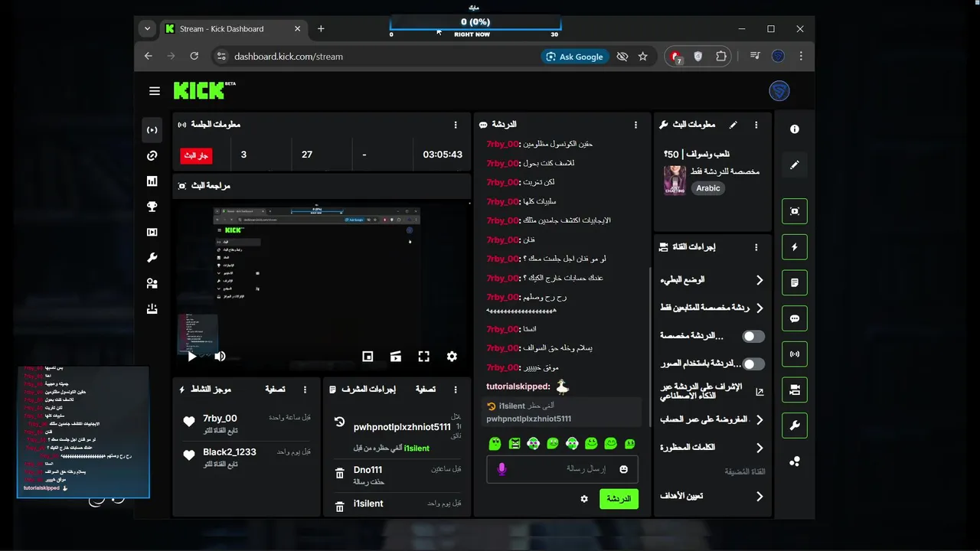Click the purple microphone icon in the chat input
Viewport: 980px width, 551px height.
coord(501,468)
